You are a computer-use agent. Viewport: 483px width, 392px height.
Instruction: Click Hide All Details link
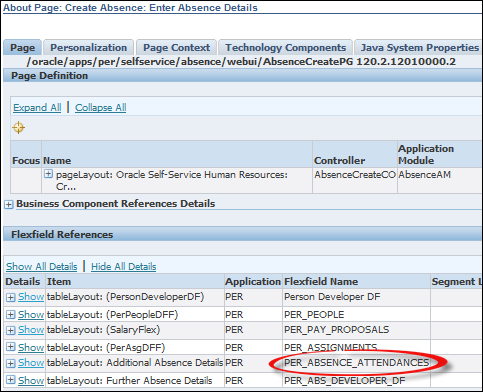pyautogui.click(x=123, y=267)
